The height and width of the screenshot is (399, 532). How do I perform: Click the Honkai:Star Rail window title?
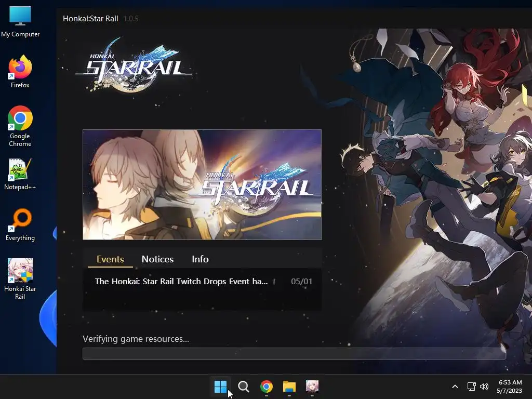90,19
